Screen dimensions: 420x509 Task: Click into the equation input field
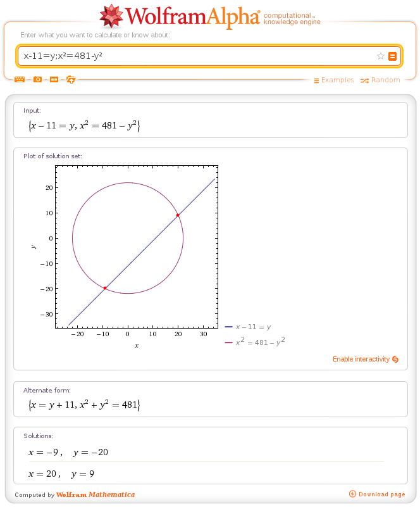click(x=196, y=56)
